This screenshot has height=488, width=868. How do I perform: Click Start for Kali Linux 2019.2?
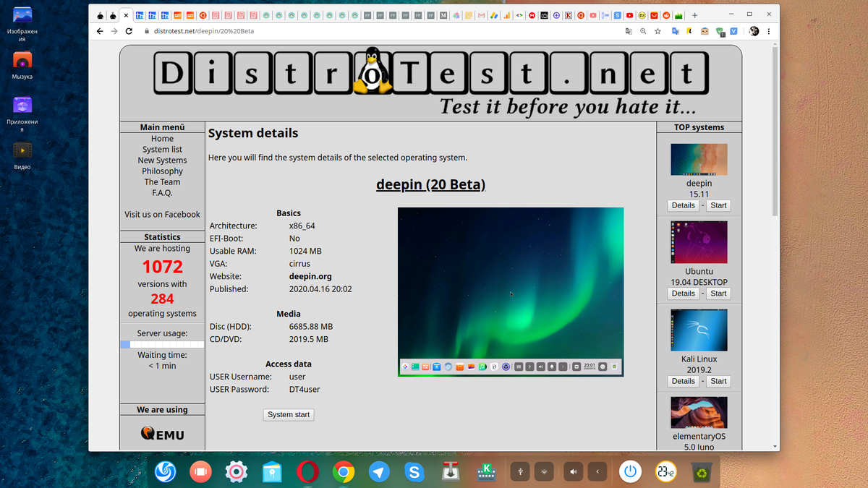718,381
